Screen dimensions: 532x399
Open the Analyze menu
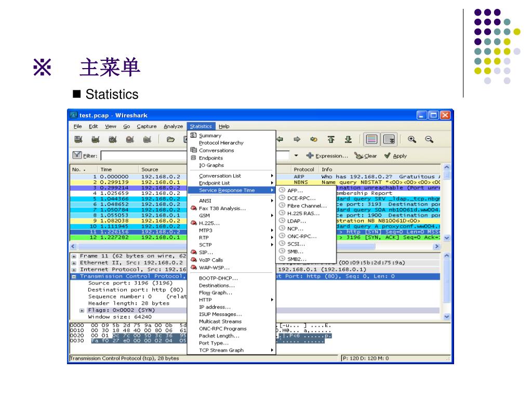coord(174,126)
